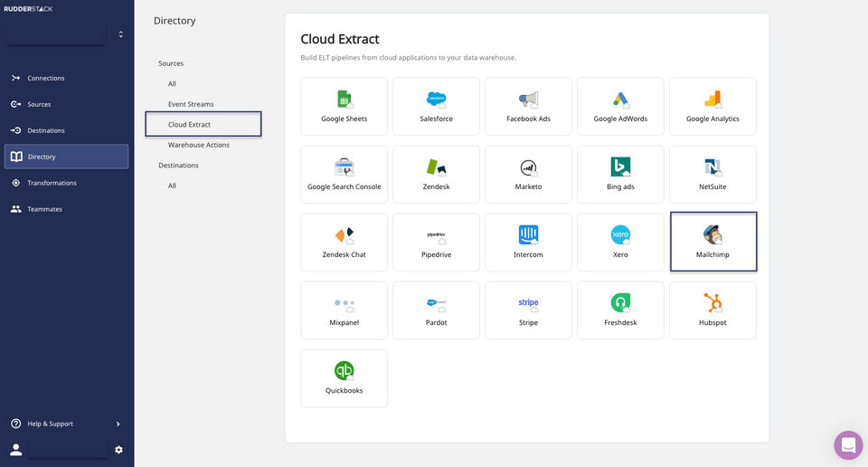The height and width of the screenshot is (467, 868).
Task: Open the user profile avatar
Action: (x=15, y=450)
